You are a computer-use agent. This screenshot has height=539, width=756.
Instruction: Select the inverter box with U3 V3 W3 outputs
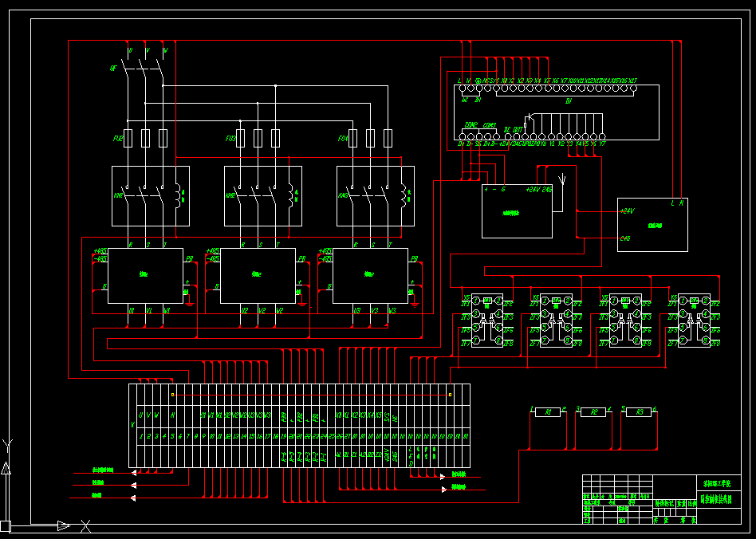coord(370,276)
